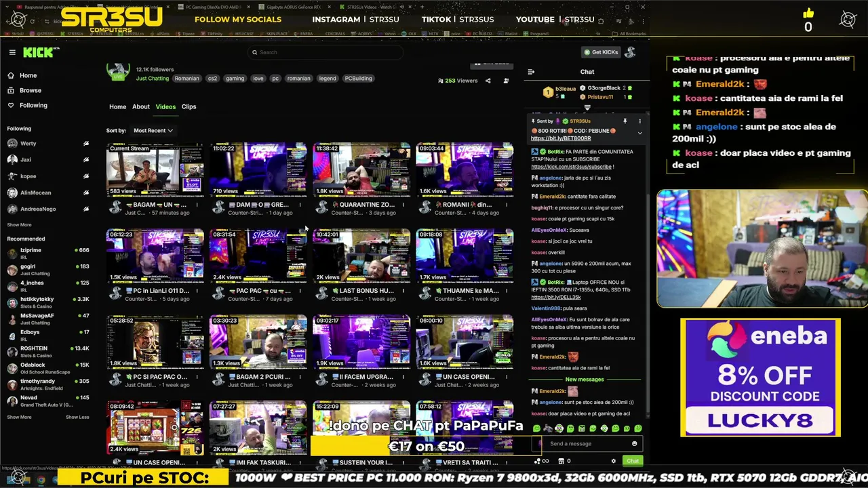Open recommended channel Odablock

pos(47,368)
